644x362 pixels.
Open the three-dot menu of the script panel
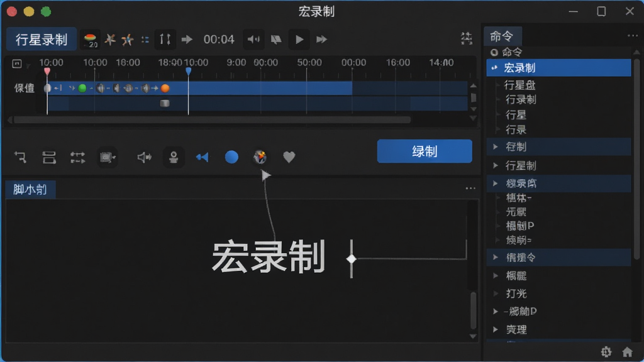click(x=470, y=189)
